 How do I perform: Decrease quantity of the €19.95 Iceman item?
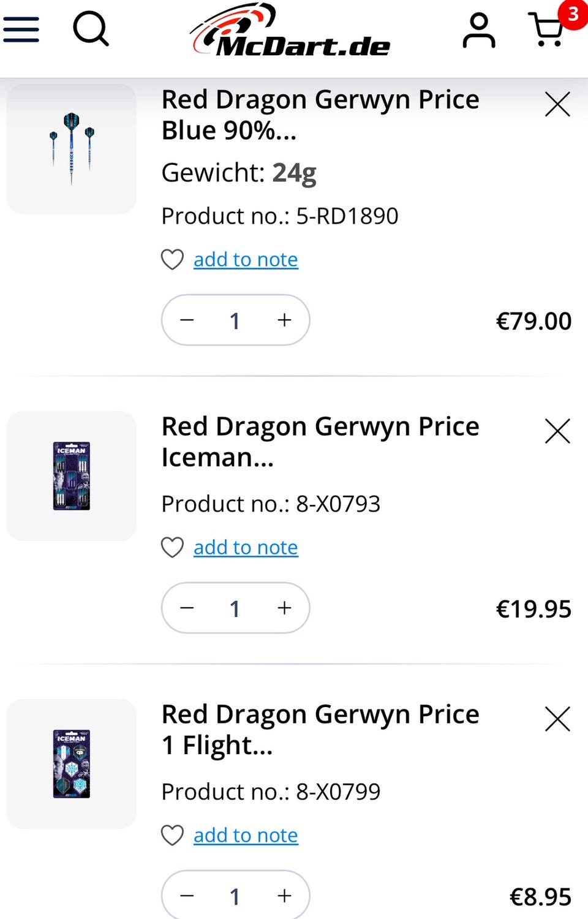pyautogui.click(x=187, y=608)
